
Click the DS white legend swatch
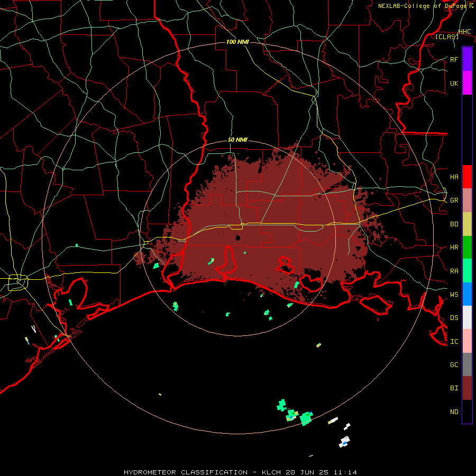tap(467, 317)
